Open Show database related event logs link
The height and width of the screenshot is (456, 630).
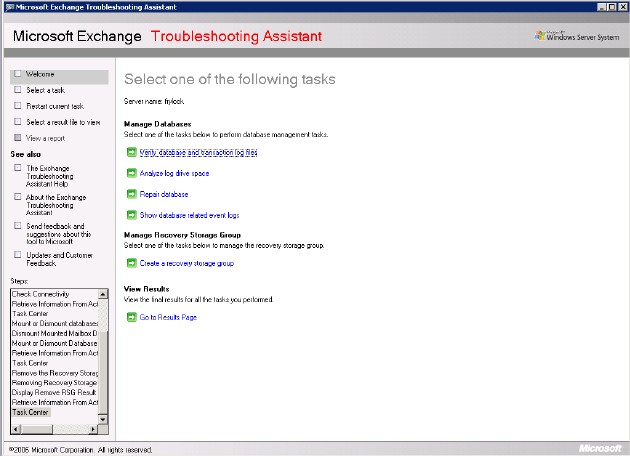189,215
